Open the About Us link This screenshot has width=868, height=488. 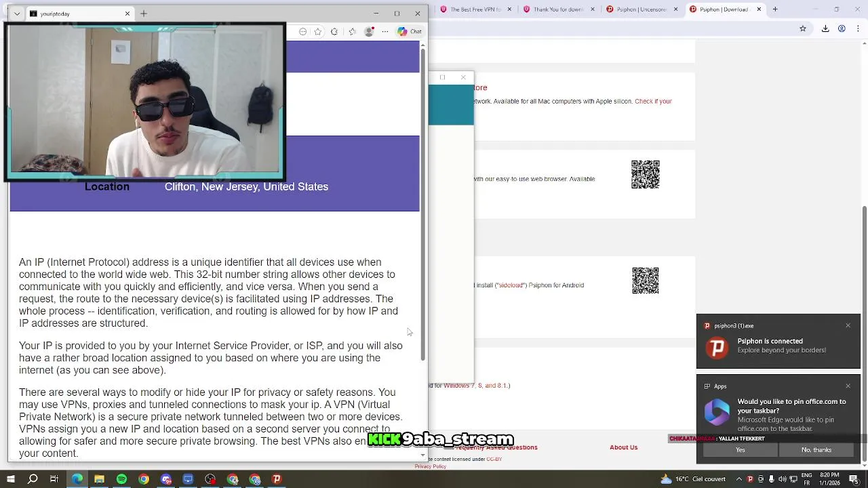pyautogui.click(x=623, y=447)
